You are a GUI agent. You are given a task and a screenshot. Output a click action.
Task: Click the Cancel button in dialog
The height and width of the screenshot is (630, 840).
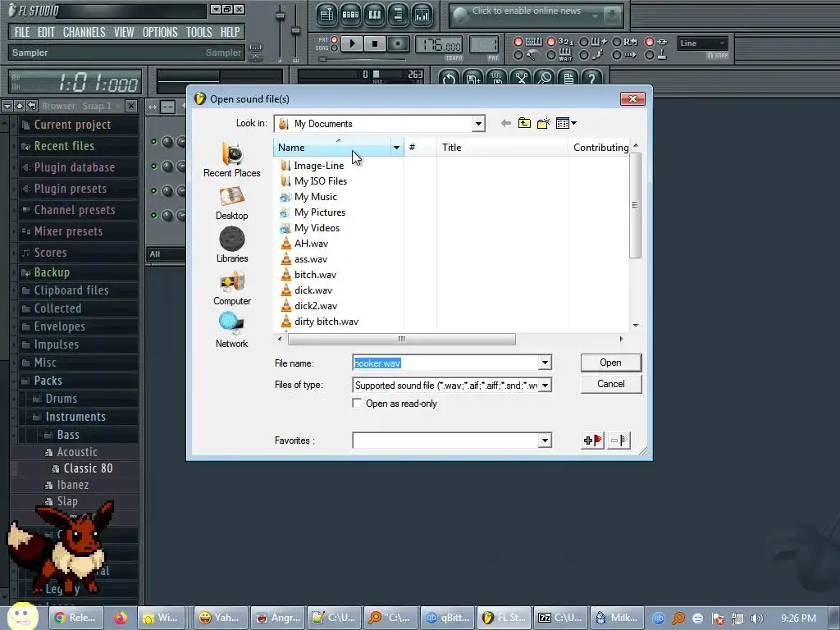(x=610, y=384)
